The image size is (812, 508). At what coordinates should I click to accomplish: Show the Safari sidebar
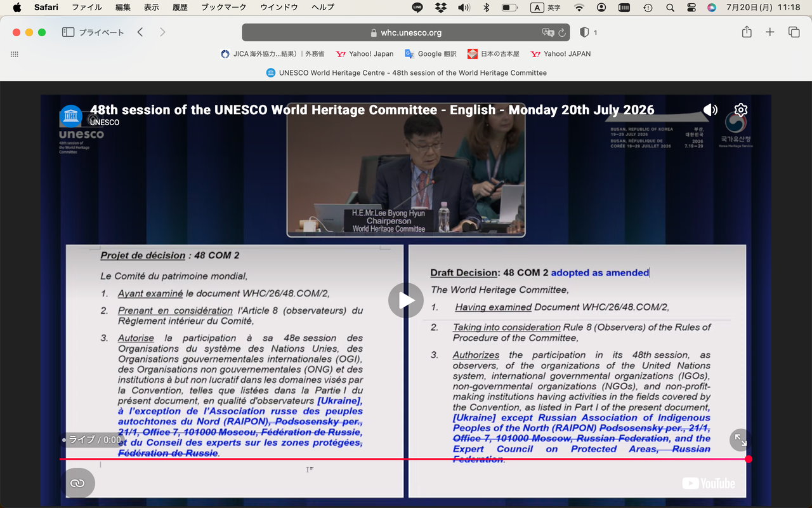(x=68, y=32)
